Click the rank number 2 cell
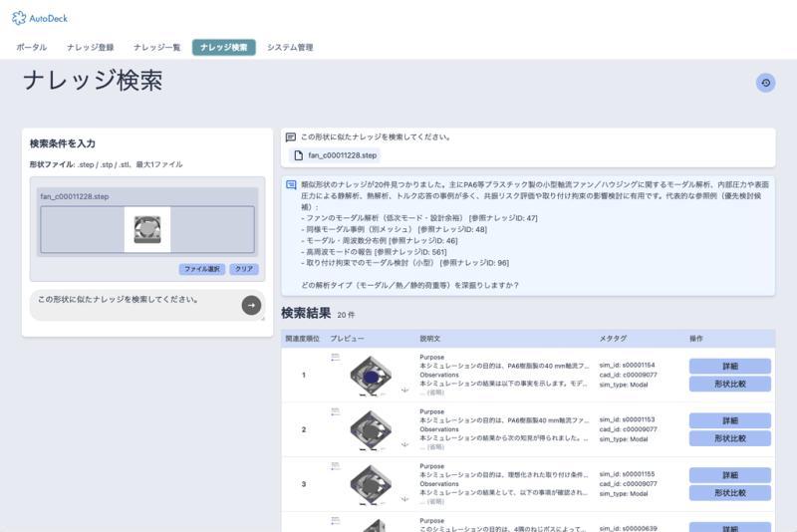 tap(304, 429)
